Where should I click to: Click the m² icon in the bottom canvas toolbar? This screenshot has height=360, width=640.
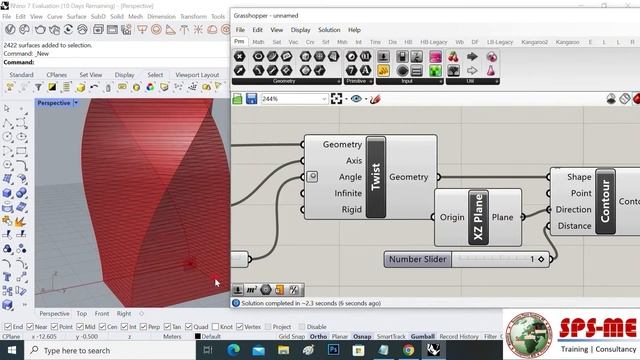(x=251, y=290)
